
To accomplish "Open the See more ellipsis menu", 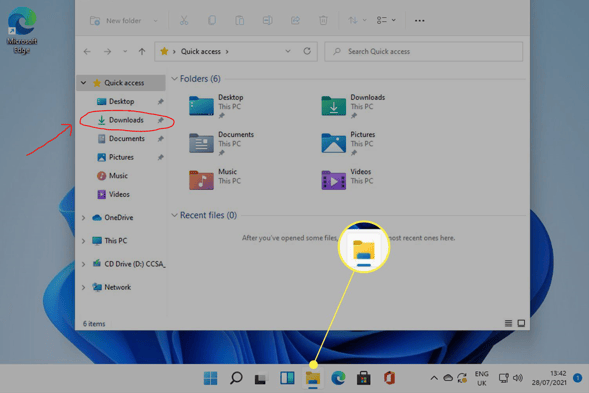I will tap(420, 21).
